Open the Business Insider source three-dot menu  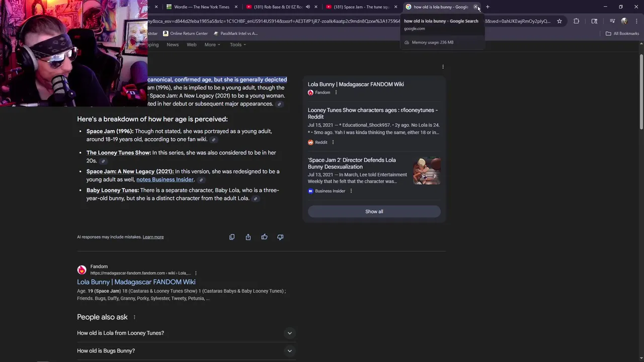[x=351, y=191]
